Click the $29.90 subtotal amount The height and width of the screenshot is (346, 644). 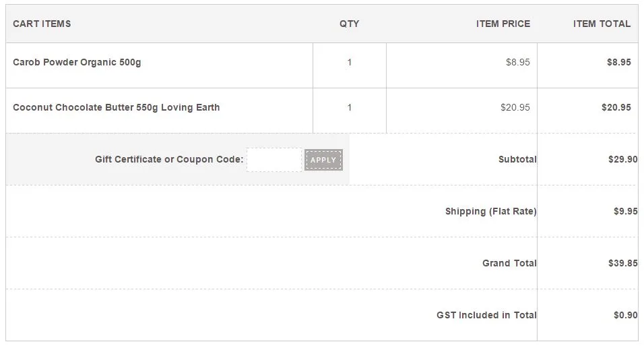coord(622,160)
